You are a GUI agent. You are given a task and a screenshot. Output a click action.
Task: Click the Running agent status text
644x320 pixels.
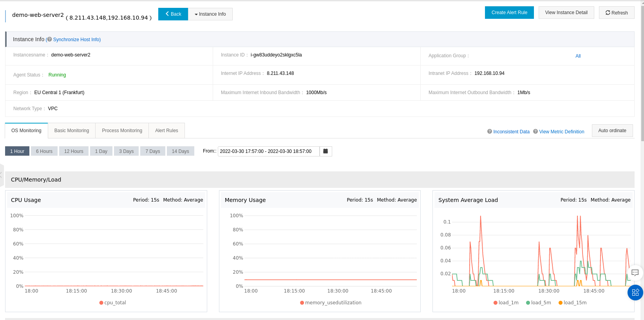57,75
